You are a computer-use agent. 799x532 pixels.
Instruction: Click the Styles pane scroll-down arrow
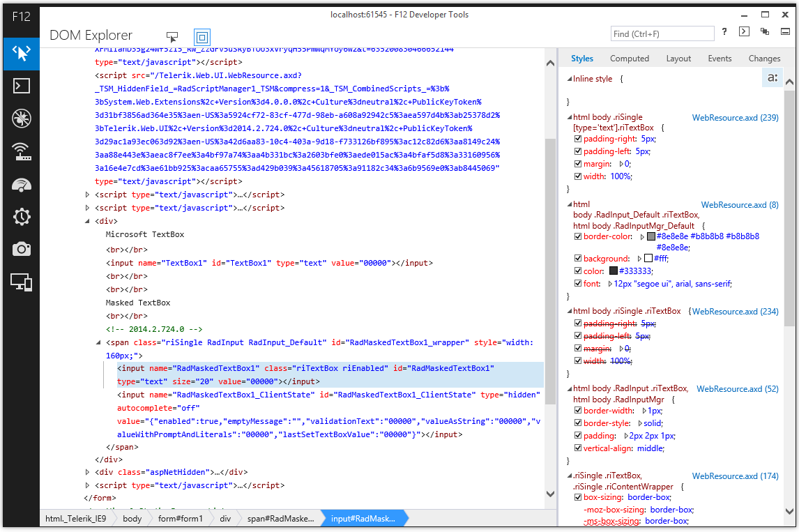(x=789, y=511)
